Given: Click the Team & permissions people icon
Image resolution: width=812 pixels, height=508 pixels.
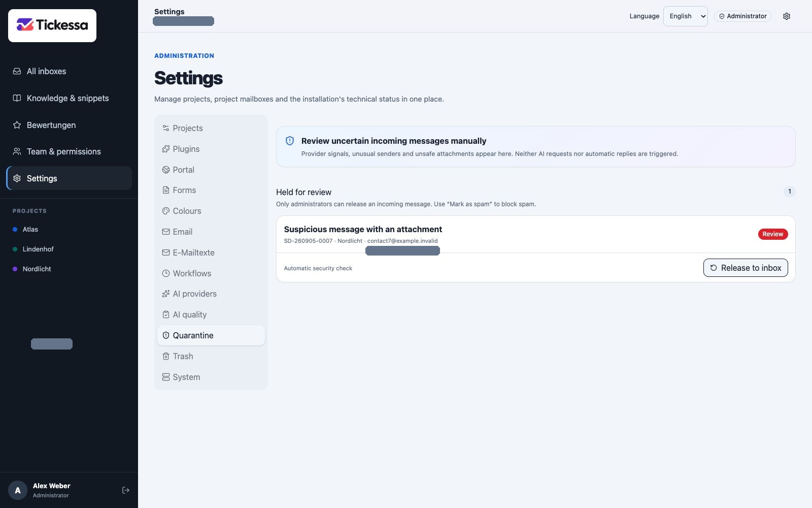Looking at the screenshot, I should coord(17,151).
